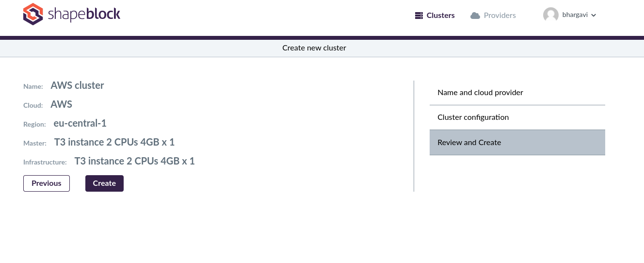Click the 'Name:' label
This screenshot has height=263, width=644.
click(x=33, y=86)
